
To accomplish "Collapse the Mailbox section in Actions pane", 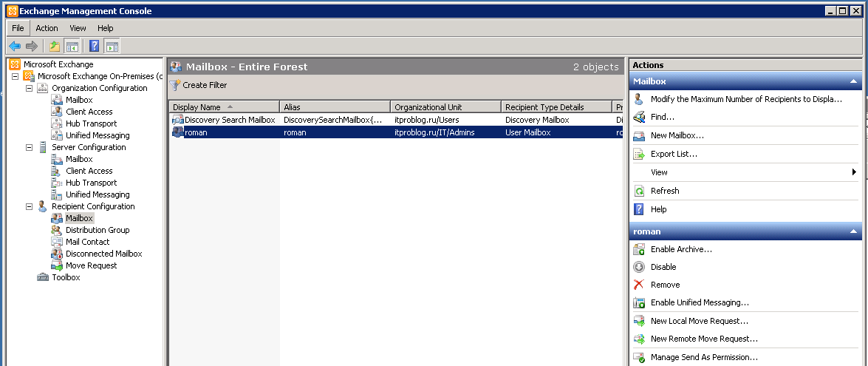I will 853,81.
